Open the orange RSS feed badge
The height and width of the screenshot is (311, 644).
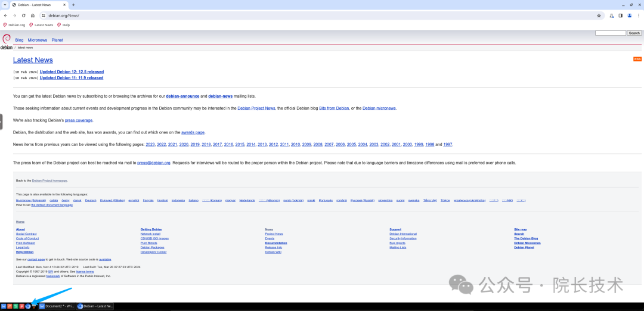pyautogui.click(x=637, y=59)
